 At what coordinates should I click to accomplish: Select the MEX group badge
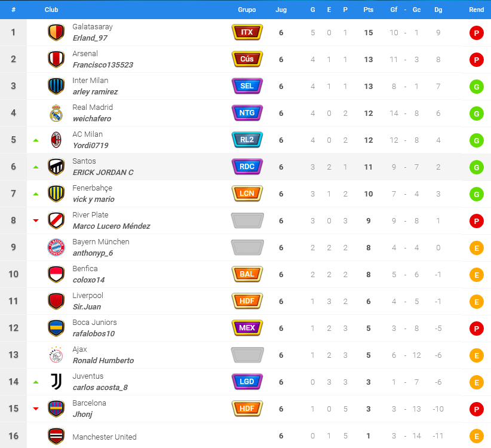pos(247,328)
